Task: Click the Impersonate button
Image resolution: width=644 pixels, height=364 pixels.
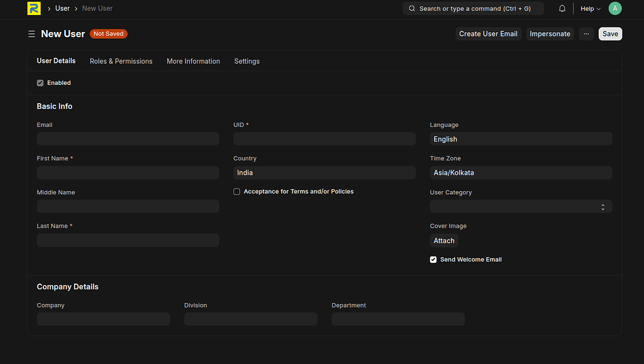Action: (550, 33)
